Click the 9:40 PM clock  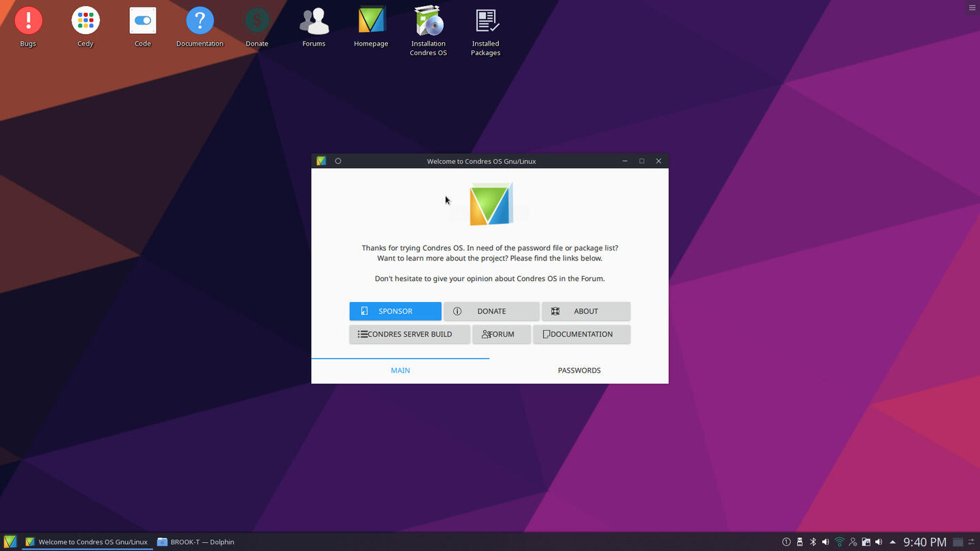click(x=924, y=542)
